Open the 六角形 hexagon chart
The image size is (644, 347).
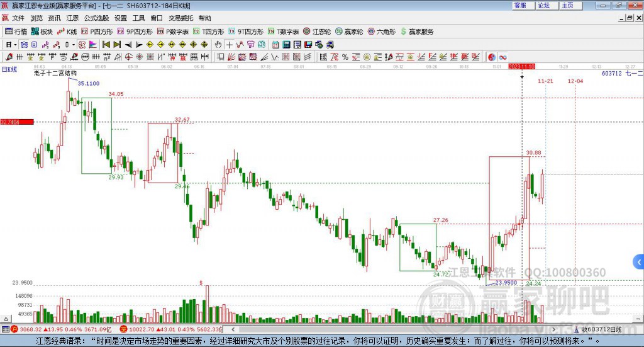(382, 31)
